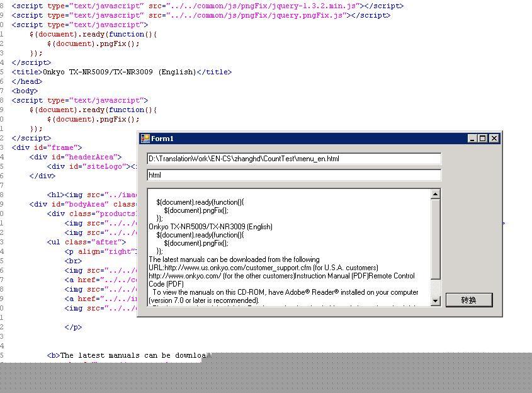Click the <body> tag in code editor
The height and width of the screenshot is (393, 532).
[25, 91]
